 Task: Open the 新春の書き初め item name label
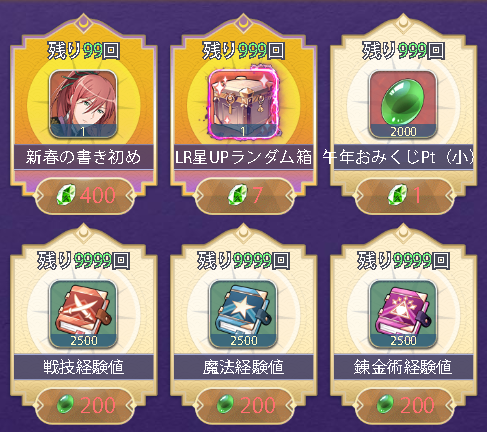(83, 157)
